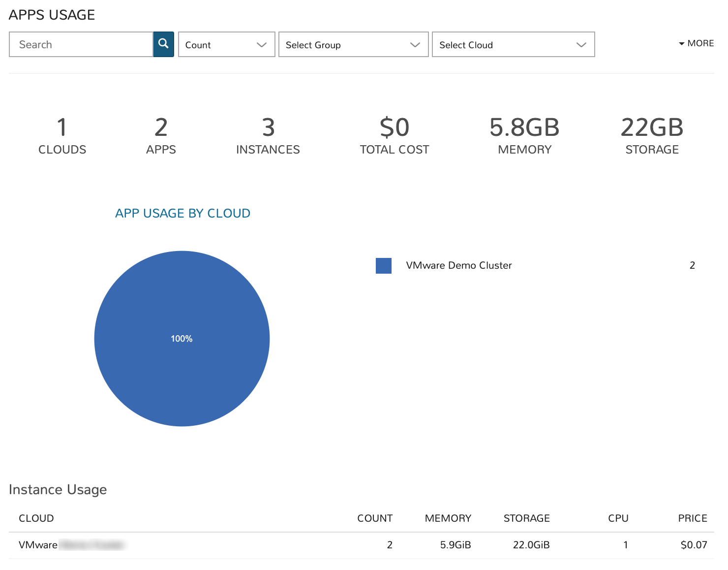Click the APPS USAGE page title

(x=52, y=15)
